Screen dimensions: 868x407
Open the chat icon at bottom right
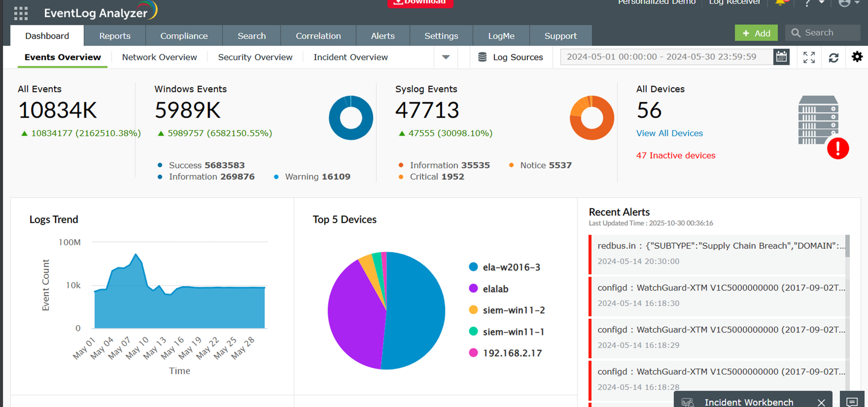pyautogui.click(x=852, y=401)
